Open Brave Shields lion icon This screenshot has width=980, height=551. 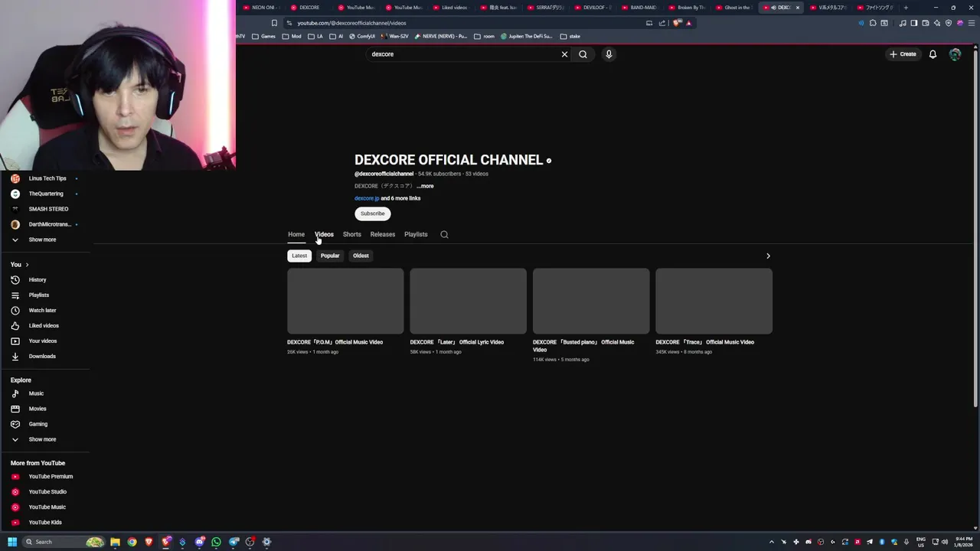(x=678, y=23)
